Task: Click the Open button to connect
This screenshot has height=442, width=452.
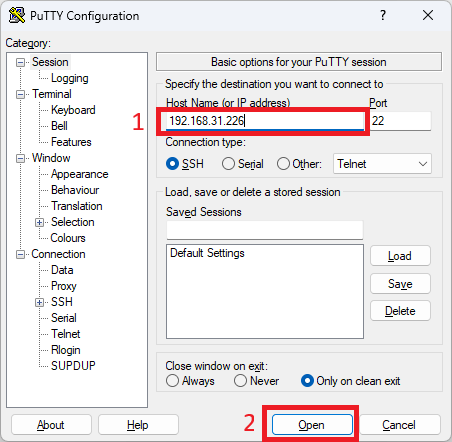Action: pos(312,425)
